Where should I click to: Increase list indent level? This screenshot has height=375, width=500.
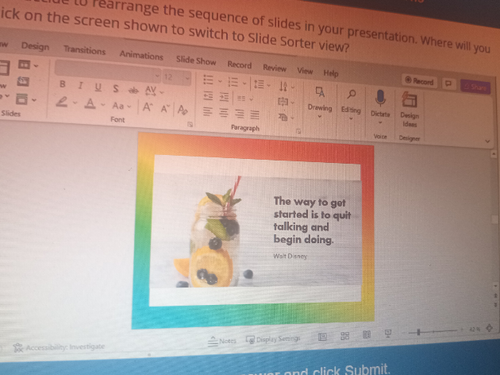pyautogui.click(x=224, y=97)
